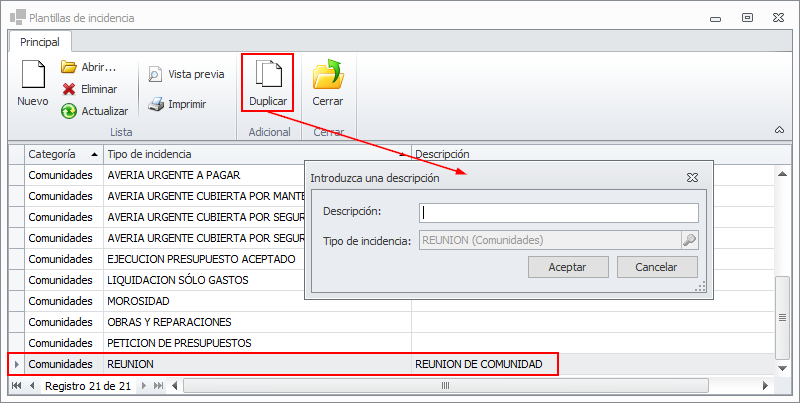Maximize the Plantillas de incidencia window
Screen dimensions: 800x403
point(747,18)
